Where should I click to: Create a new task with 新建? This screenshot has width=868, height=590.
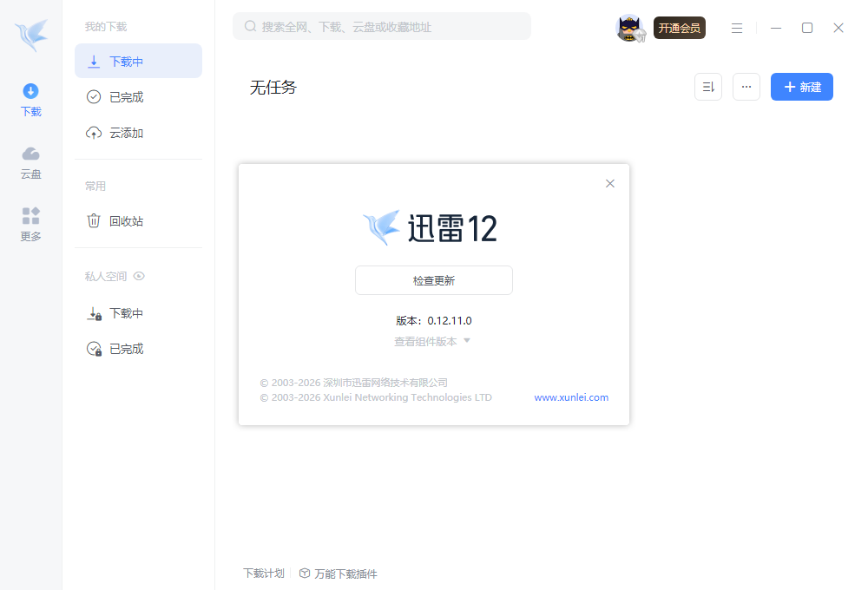point(801,87)
